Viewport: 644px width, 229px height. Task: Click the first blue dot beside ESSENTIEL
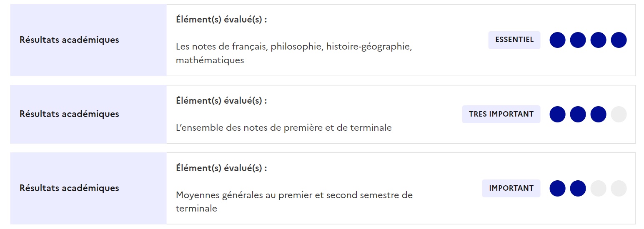[x=557, y=40]
